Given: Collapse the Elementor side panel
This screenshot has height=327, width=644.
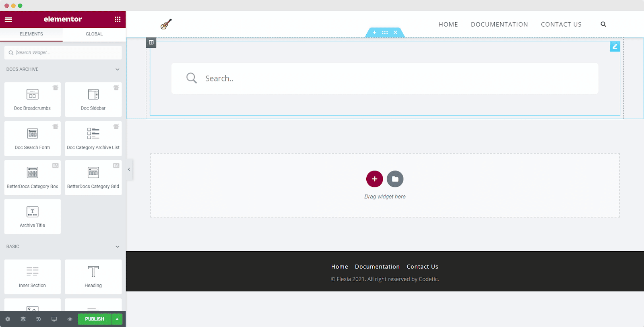Looking at the screenshot, I should (x=129, y=170).
